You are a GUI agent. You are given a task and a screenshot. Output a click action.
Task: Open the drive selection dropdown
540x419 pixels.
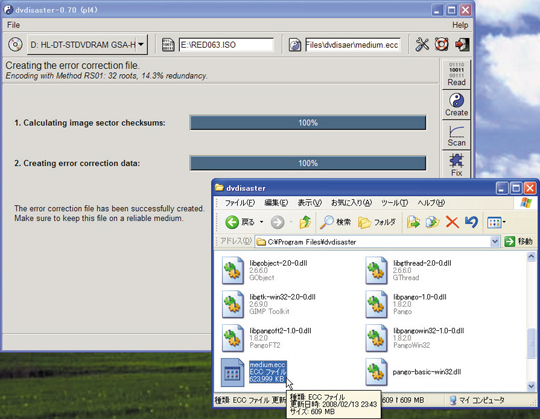point(141,44)
